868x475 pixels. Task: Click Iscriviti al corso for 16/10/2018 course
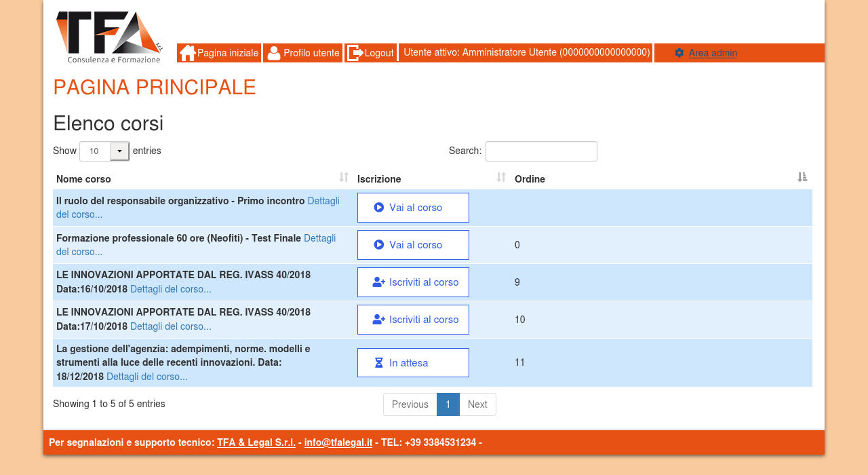pos(413,282)
